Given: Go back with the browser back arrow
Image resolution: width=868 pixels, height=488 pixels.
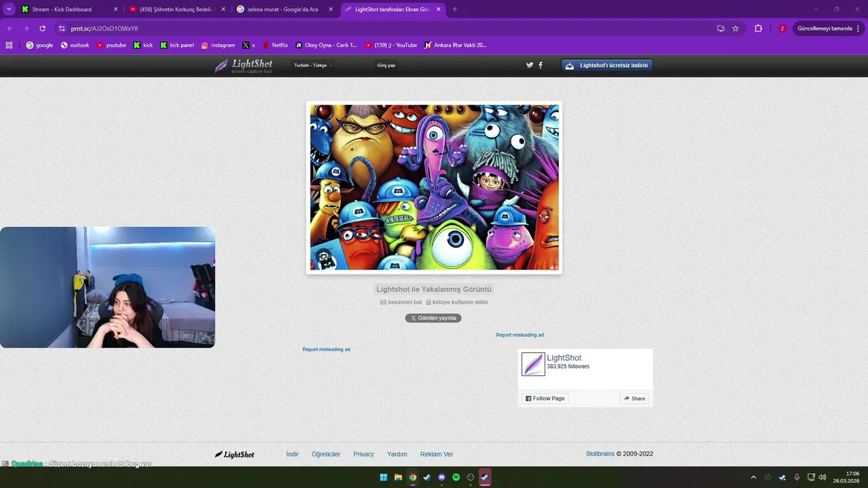Looking at the screenshot, I should 9,28.
